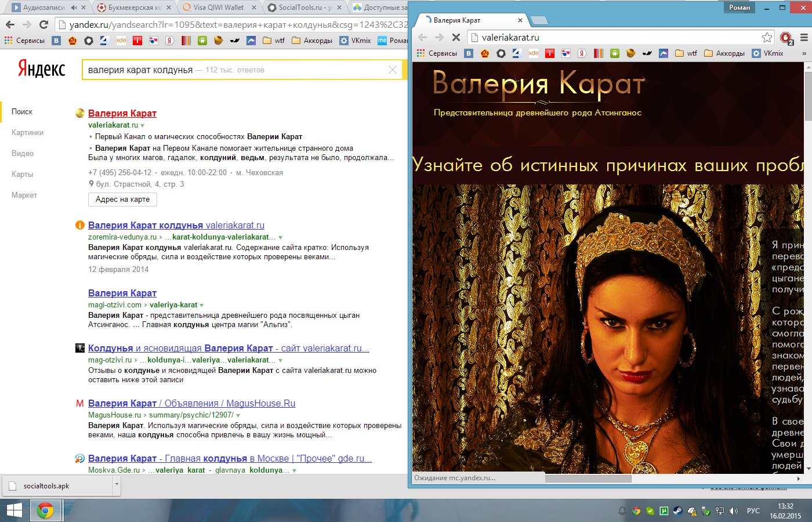Open the network icon in system tray
The image size is (812, 522).
tap(720, 511)
